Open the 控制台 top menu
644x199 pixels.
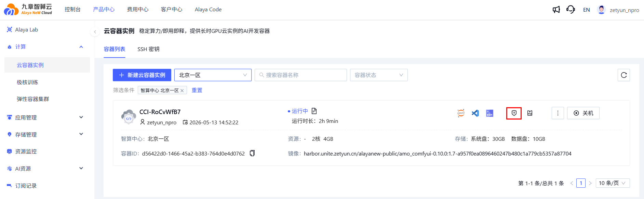point(72,10)
